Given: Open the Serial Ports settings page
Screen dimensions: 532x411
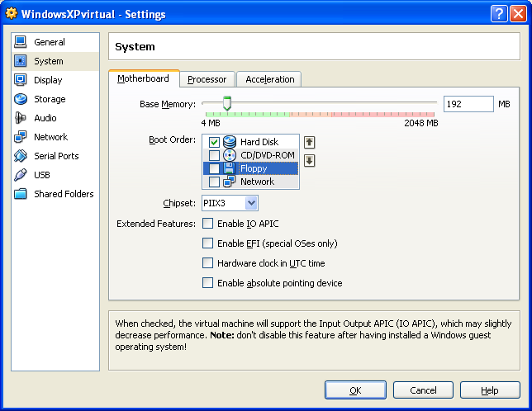Looking at the screenshot, I should (x=55, y=156).
